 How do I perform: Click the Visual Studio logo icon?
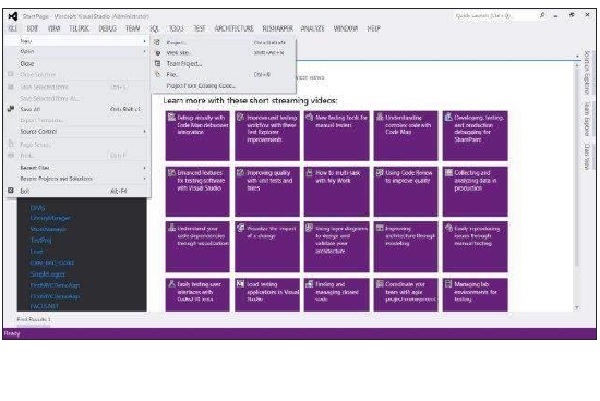13,16
